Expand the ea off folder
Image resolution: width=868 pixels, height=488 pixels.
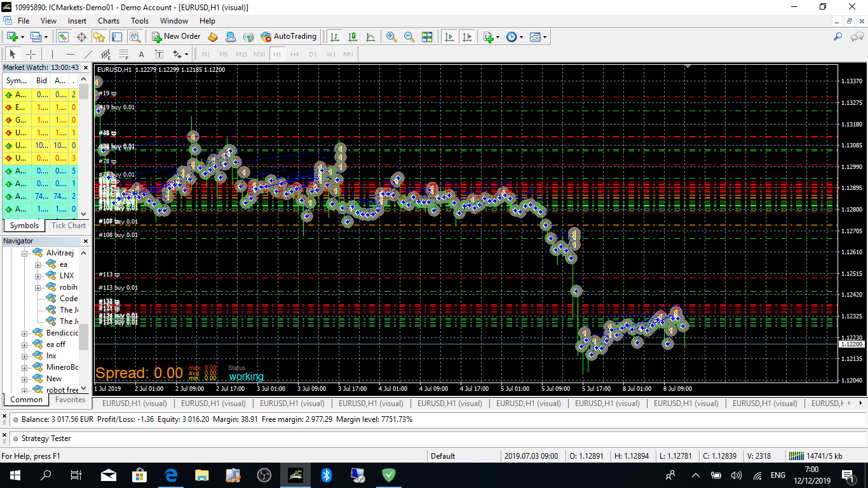click(25, 344)
